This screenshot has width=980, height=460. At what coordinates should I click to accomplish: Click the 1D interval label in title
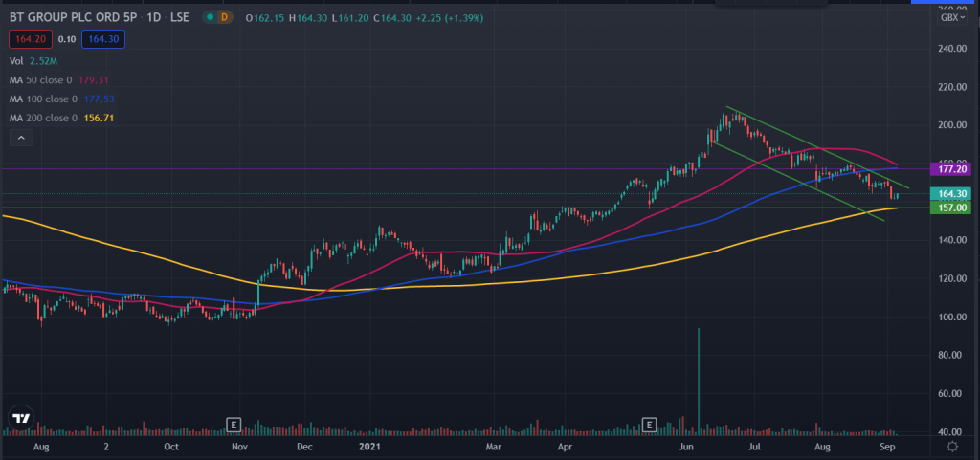click(x=154, y=18)
